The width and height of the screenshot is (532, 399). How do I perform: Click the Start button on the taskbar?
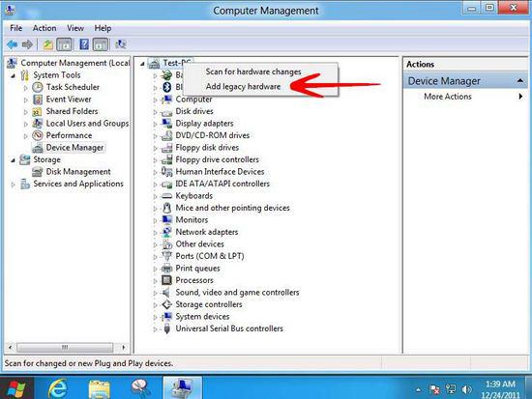[16, 388]
